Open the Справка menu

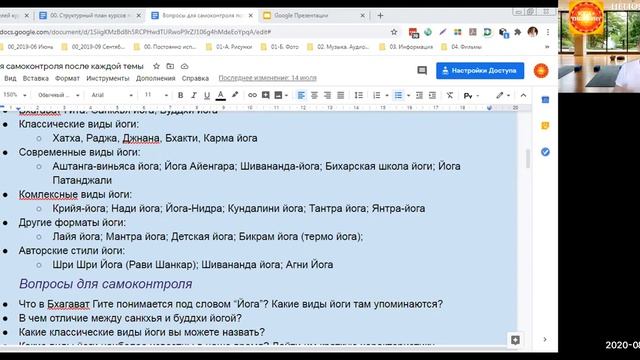pos(195,78)
